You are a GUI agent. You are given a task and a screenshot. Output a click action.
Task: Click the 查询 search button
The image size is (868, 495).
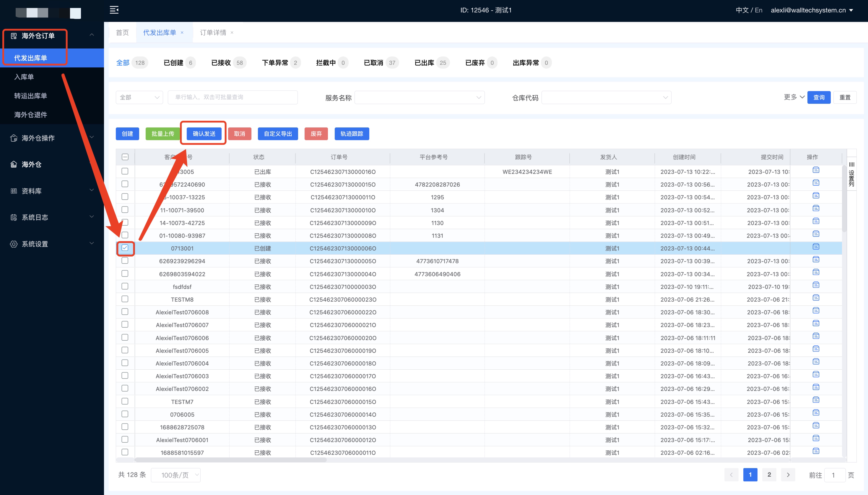819,98
